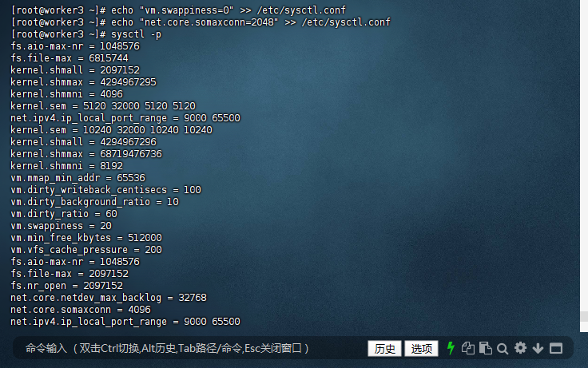This screenshot has height=368, width=588.
Task: Click the window maximize icon in command bar
Action: click(556, 349)
